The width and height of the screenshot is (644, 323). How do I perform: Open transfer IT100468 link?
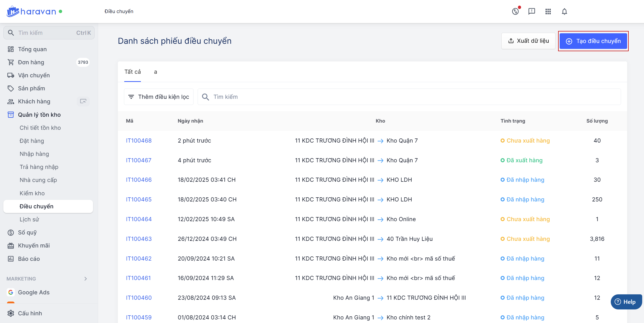click(x=139, y=141)
